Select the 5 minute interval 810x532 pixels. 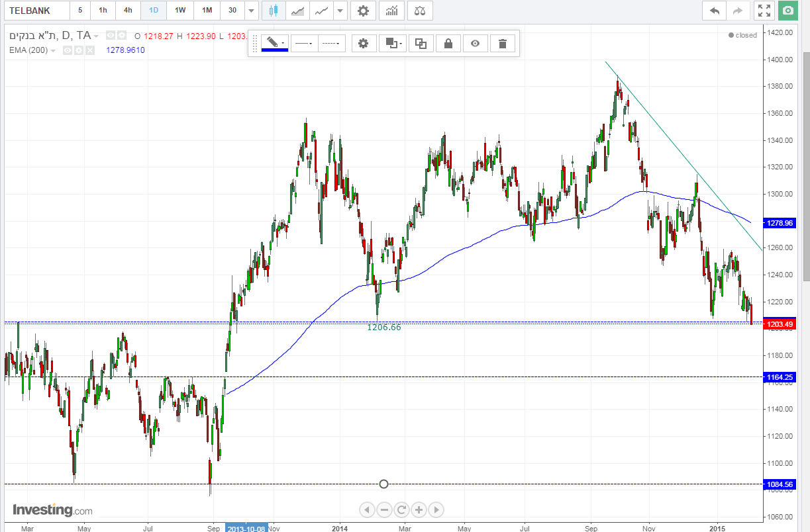pos(80,11)
